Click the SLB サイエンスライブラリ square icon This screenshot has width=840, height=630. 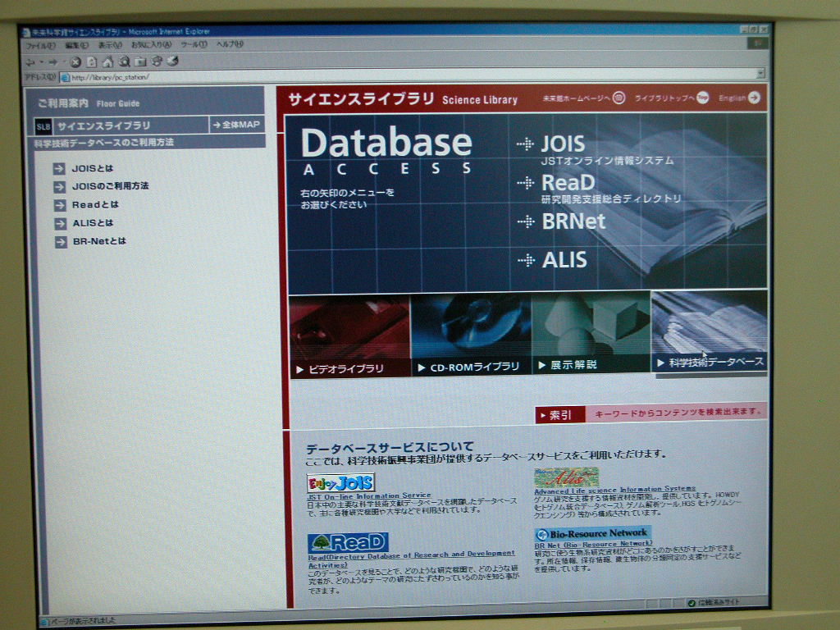coord(43,127)
